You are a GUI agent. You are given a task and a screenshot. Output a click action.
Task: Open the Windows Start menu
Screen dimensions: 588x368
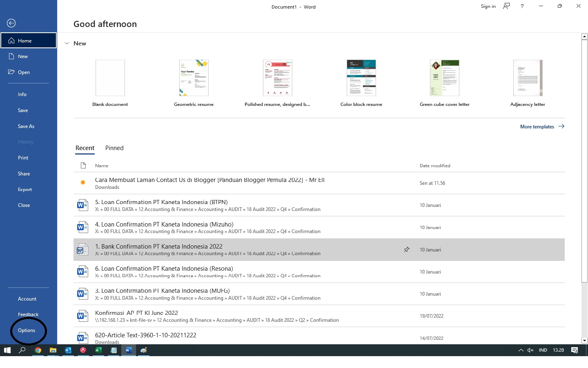coord(7,350)
